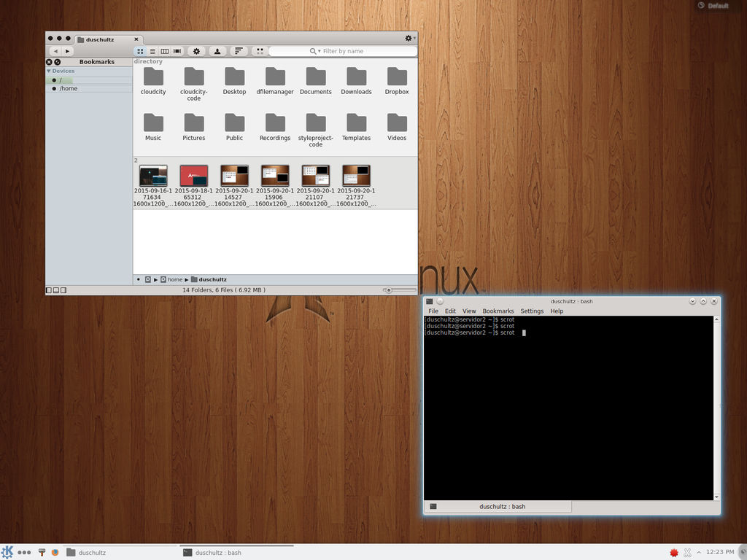747x560 pixels.
Task: Expand breadcrumb arrow after home
Action: pyautogui.click(x=187, y=279)
